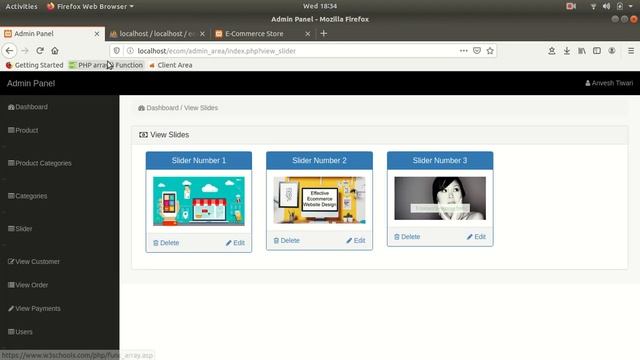Open the Anvesh Tiwari user menu
Image resolution: width=640 pixels, height=360 pixels.
click(x=609, y=83)
